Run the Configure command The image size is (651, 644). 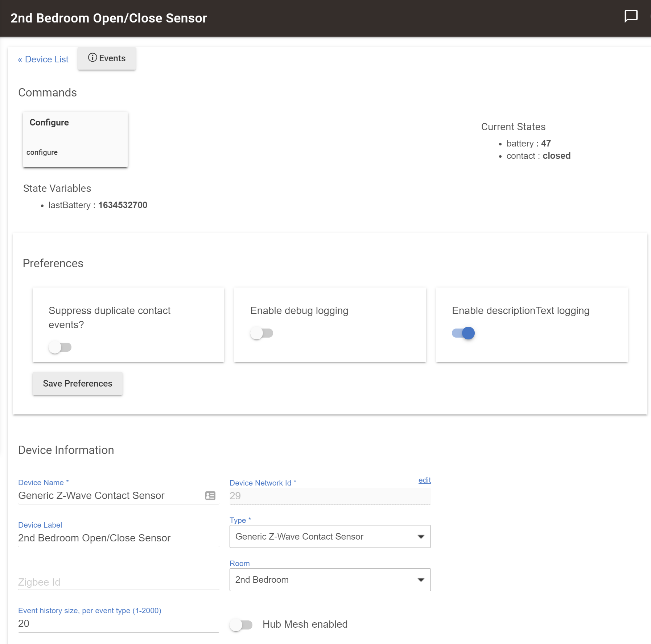point(75,140)
